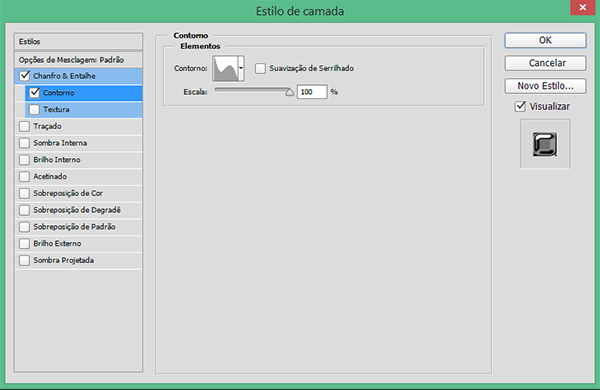Select the Sombra Interna style label

(60, 143)
